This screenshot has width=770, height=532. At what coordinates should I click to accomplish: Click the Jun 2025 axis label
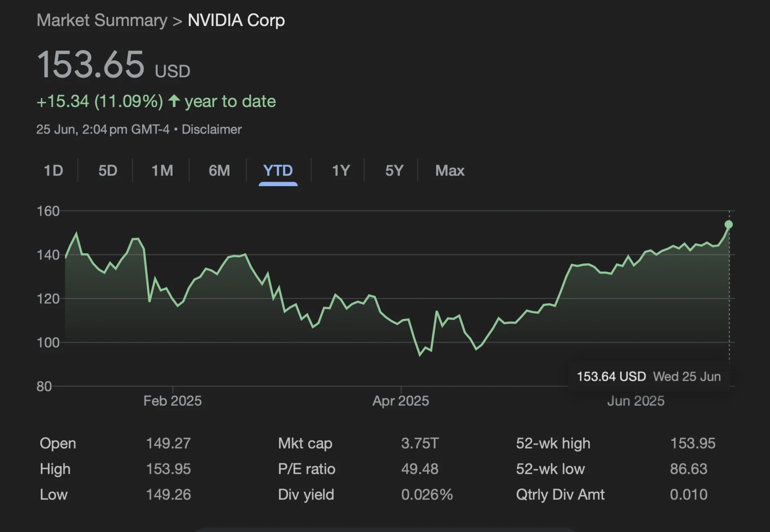point(636,401)
